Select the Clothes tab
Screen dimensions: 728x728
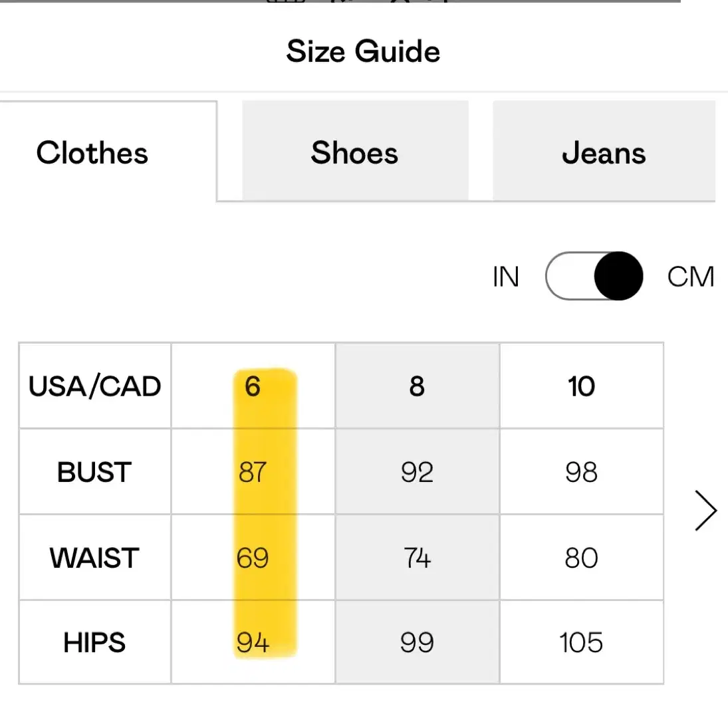[108, 152]
